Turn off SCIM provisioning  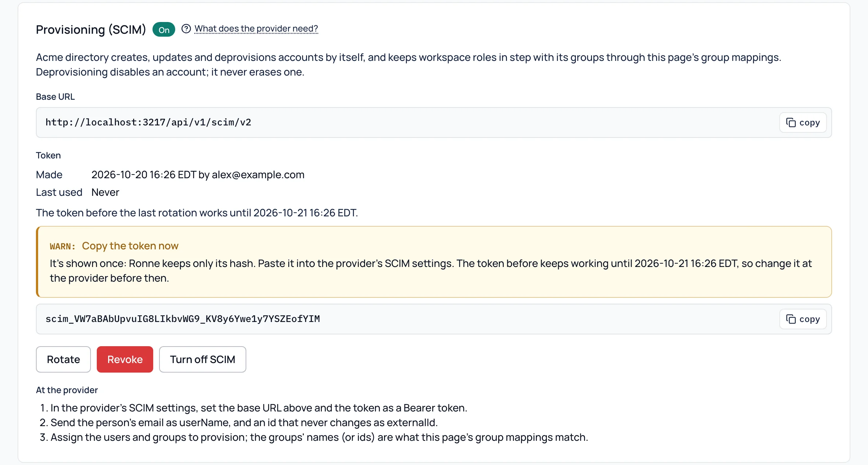(203, 359)
